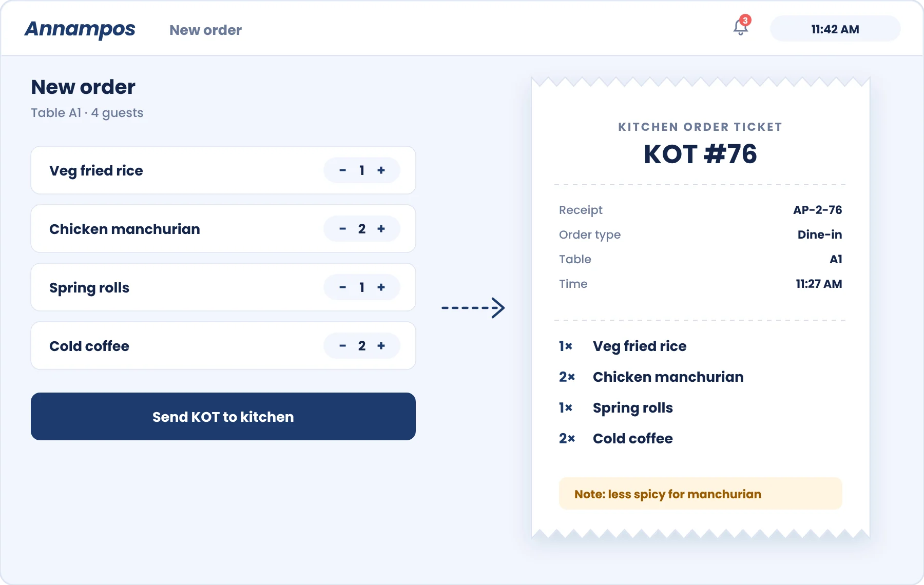Click the 11:42 AM clock pill
The image size is (924, 585).
point(835,29)
